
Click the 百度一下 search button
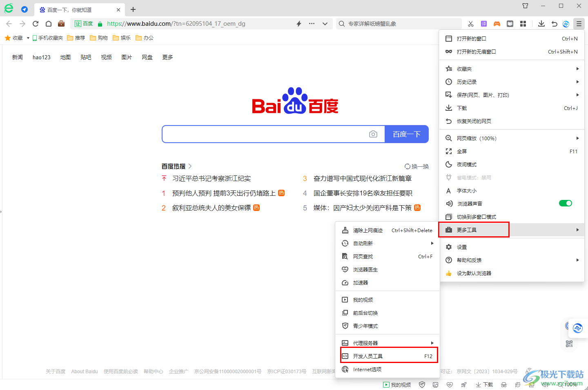click(407, 134)
